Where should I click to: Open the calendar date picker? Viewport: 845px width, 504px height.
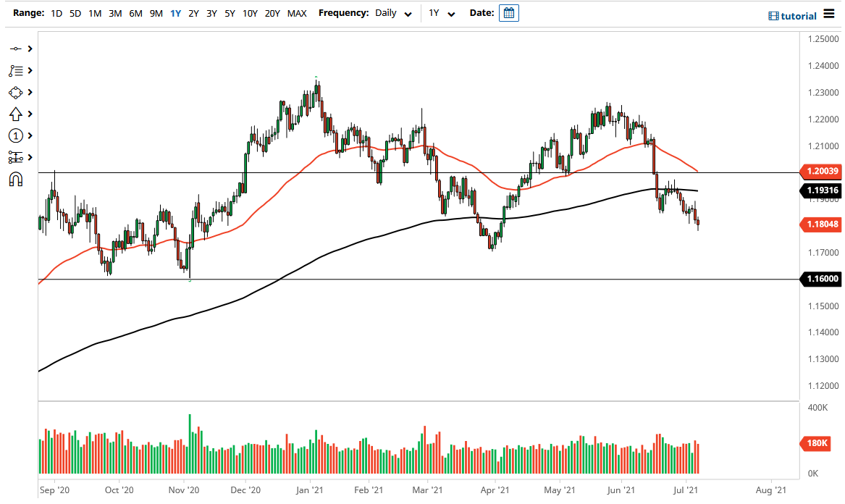coord(508,13)
